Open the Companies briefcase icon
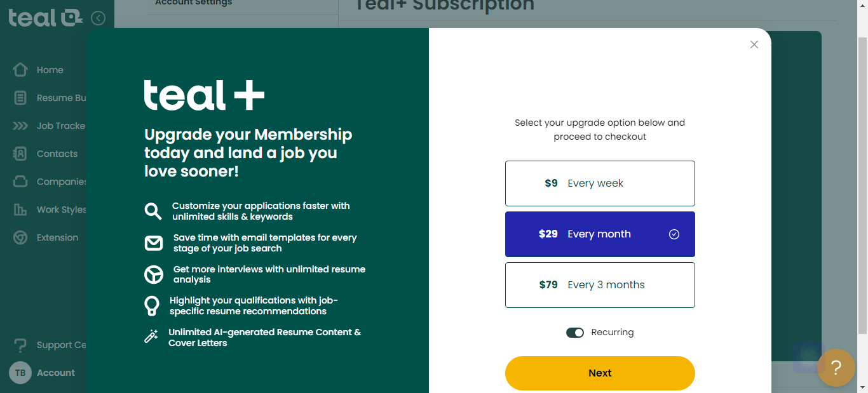 [x=20, y=182]
